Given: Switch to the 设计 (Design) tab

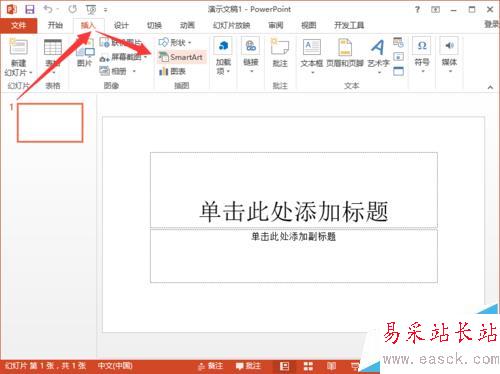Looking at the screenshot, I should 121,25.
